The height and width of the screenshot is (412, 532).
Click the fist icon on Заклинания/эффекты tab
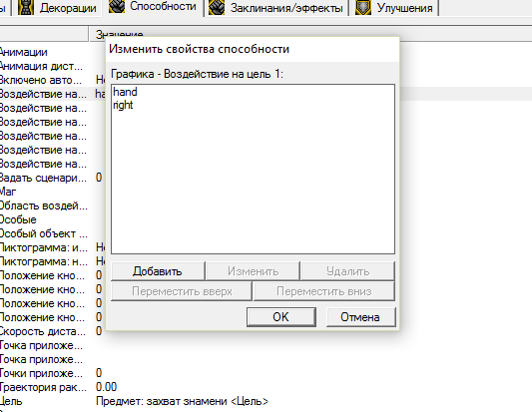217,7
